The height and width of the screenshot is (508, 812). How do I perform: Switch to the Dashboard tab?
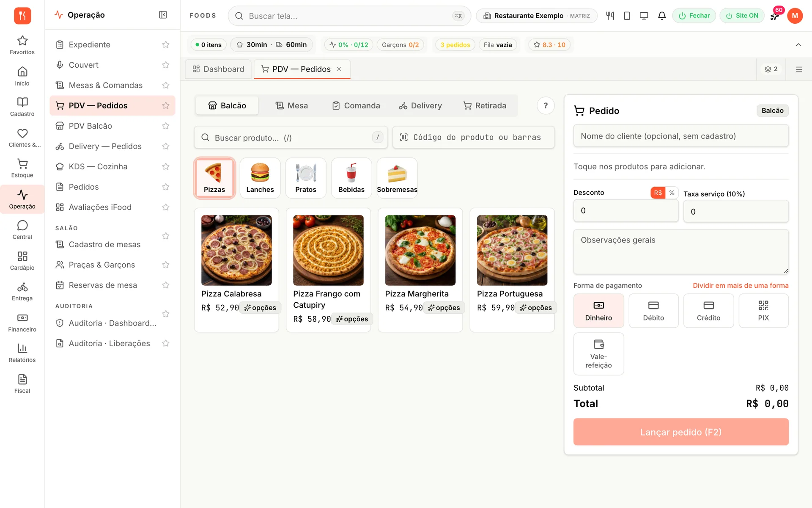pyautogui.click(x=218, y=69)
